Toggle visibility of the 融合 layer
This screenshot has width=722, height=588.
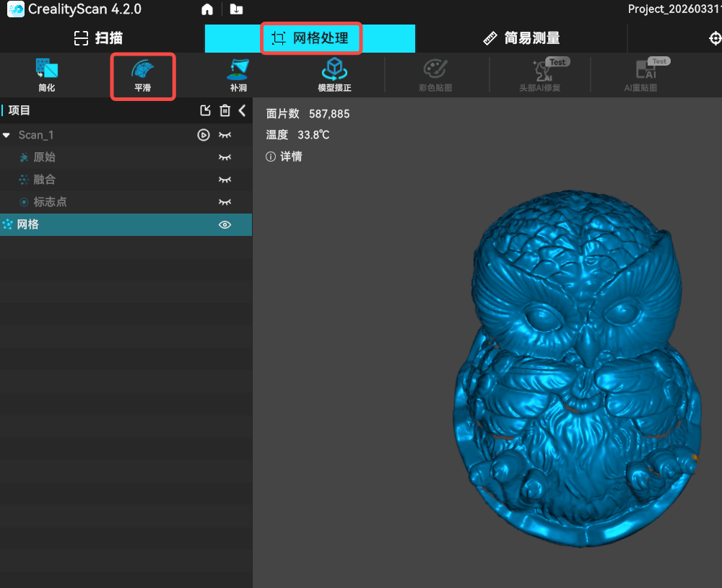click(225, 180)
